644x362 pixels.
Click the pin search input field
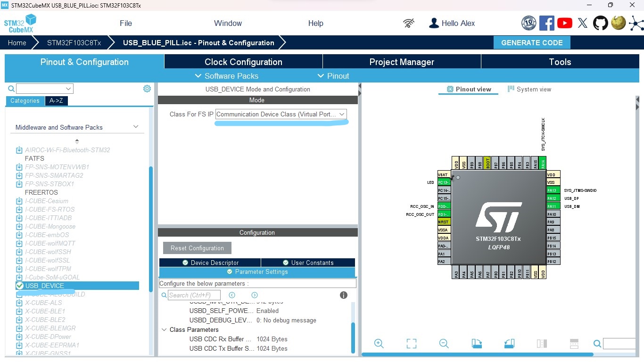[x=619, y=344]
